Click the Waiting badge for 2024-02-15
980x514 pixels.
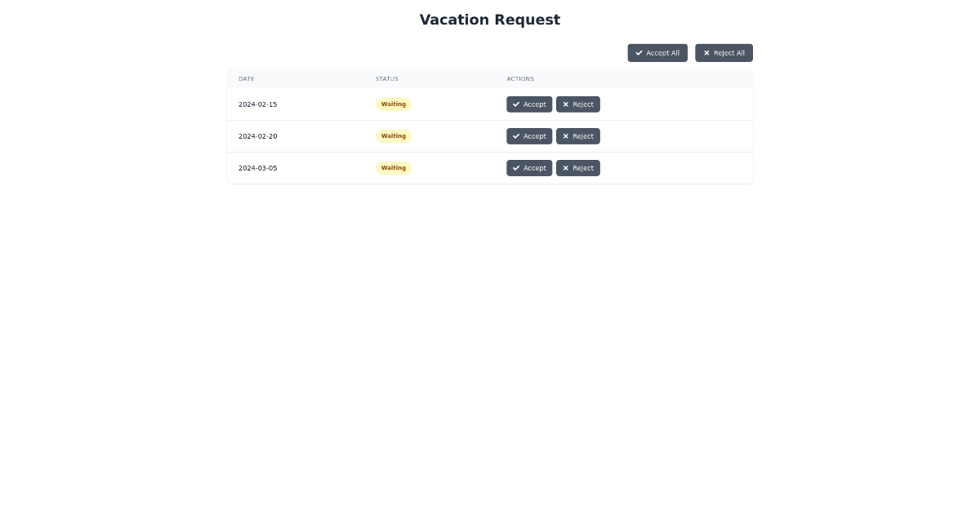click(394, 104)
